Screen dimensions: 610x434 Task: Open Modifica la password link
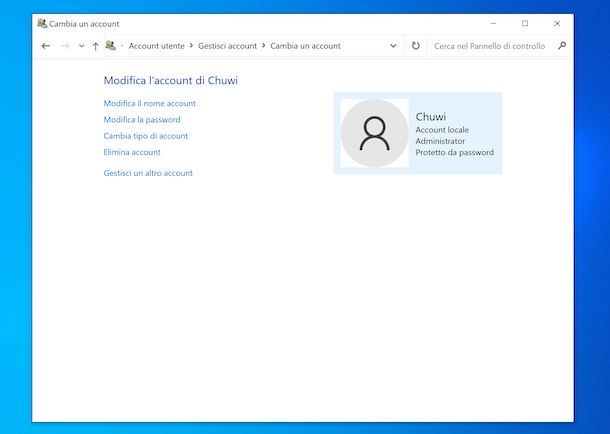pyautogui.click(x=142, y=120)
